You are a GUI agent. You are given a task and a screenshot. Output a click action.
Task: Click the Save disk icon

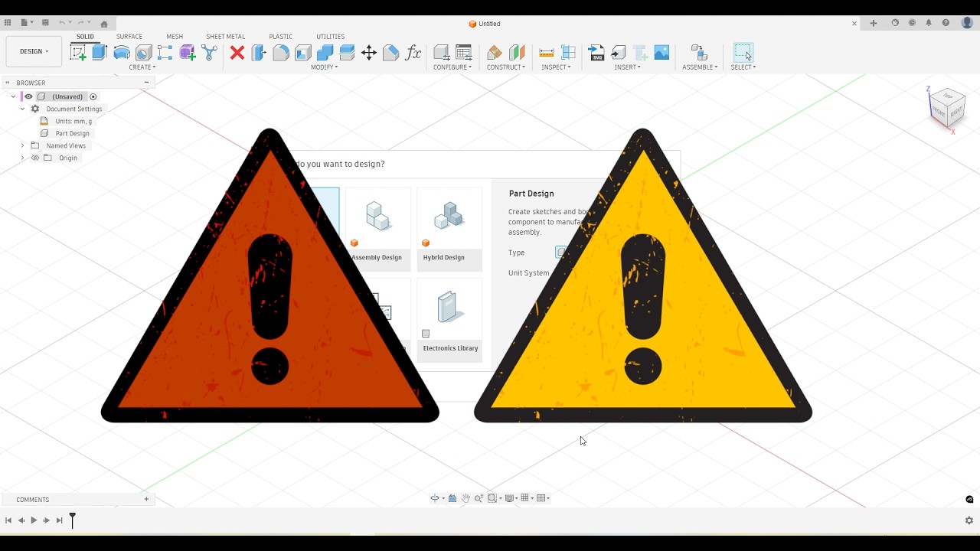coord(45,23)
